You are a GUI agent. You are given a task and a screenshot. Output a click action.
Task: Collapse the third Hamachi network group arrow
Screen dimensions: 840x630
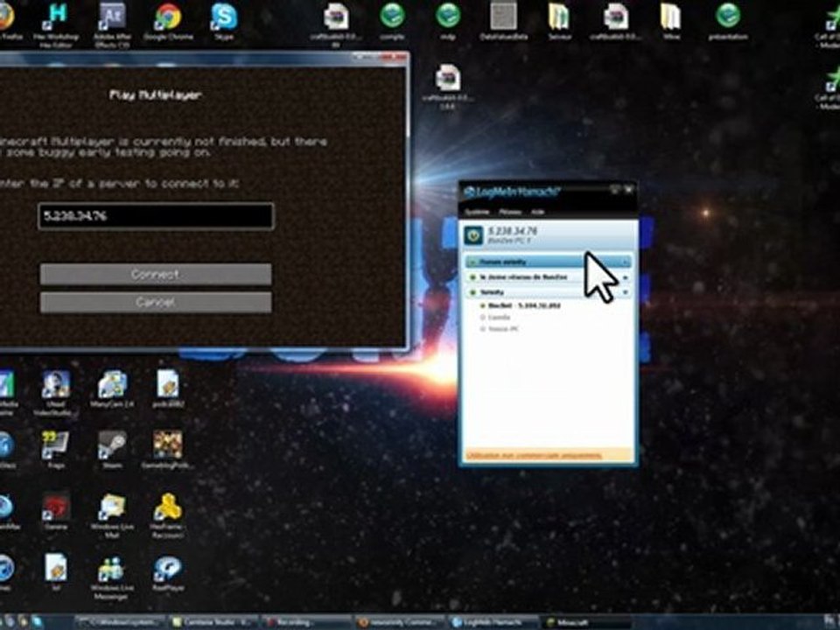click(625, 292)
